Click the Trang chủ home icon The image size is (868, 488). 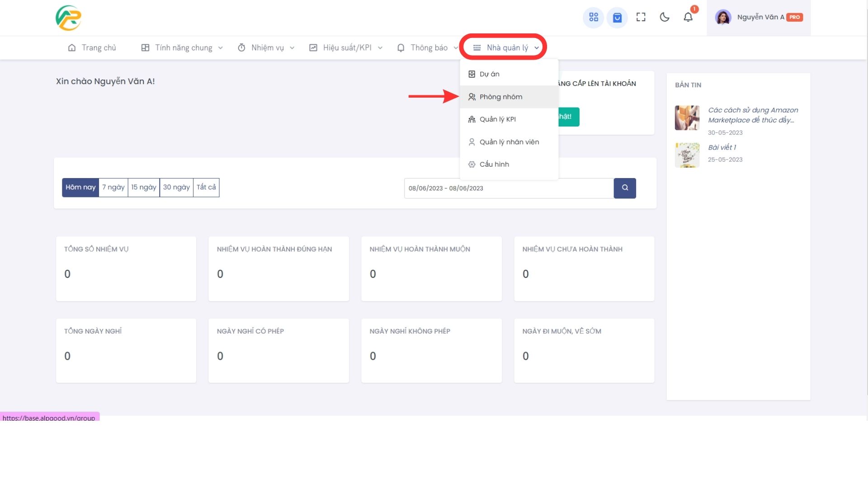72,47
